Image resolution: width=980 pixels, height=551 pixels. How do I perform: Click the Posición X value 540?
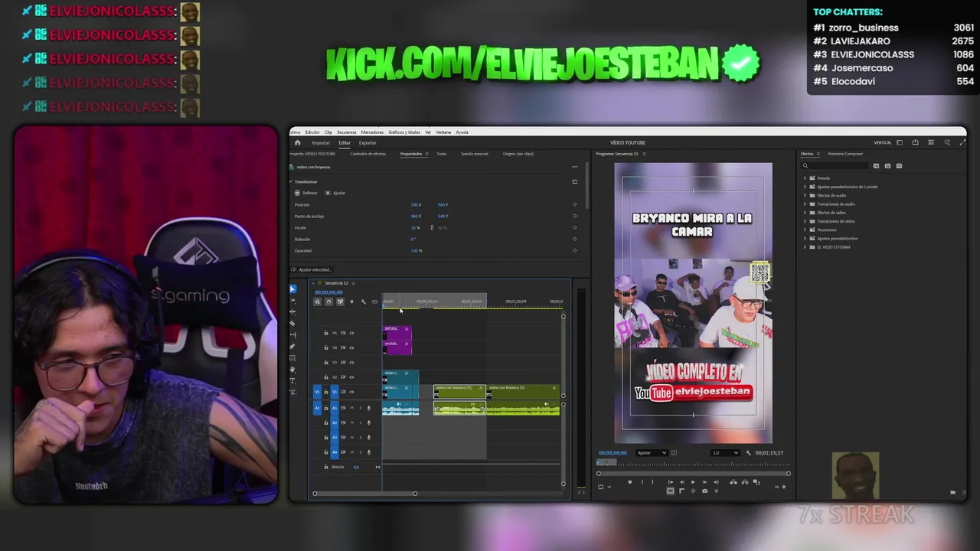(416, 204)
